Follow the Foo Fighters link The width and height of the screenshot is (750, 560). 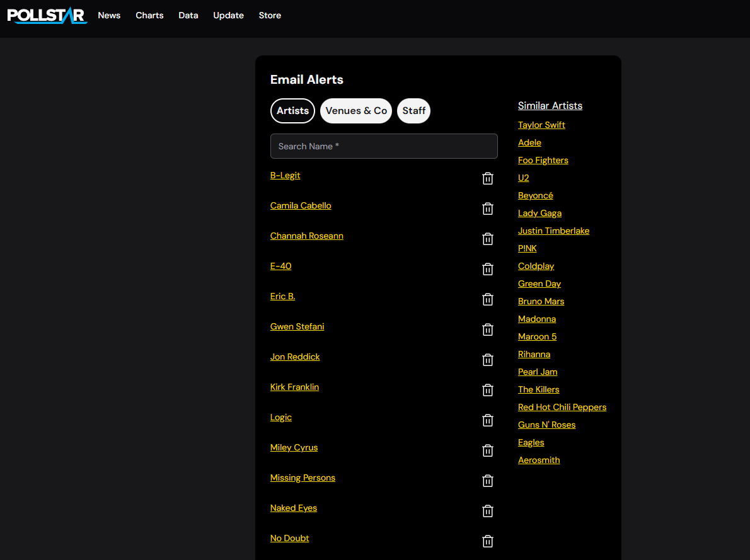[x=543, y=160]
